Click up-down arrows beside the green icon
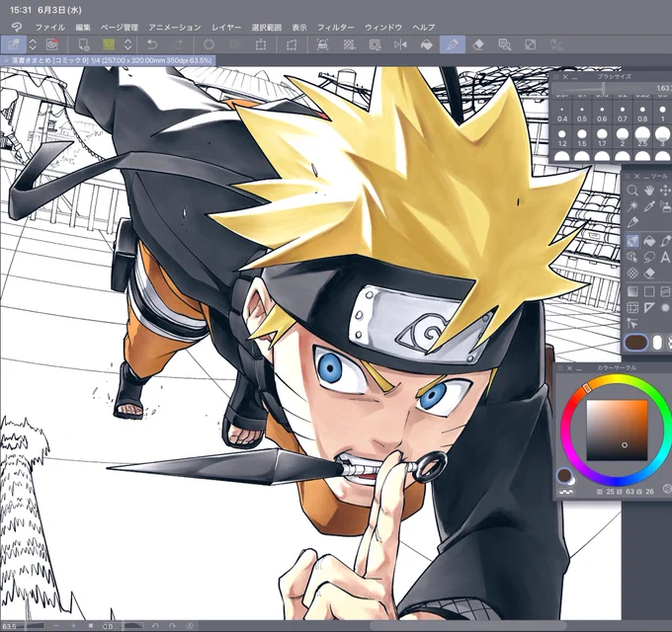The width and height of the screenshot is (672, 632). point(127,44)
